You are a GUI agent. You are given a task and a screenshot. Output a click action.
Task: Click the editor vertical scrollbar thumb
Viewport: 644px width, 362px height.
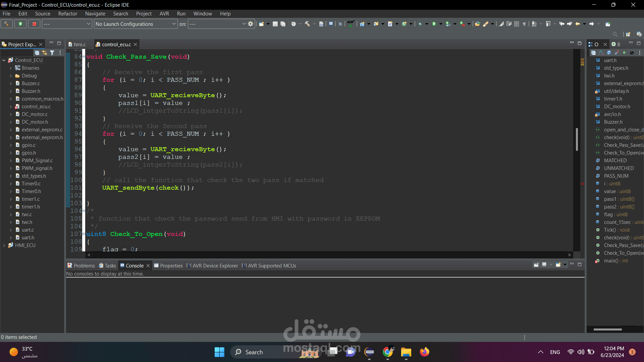coord(577,139)
